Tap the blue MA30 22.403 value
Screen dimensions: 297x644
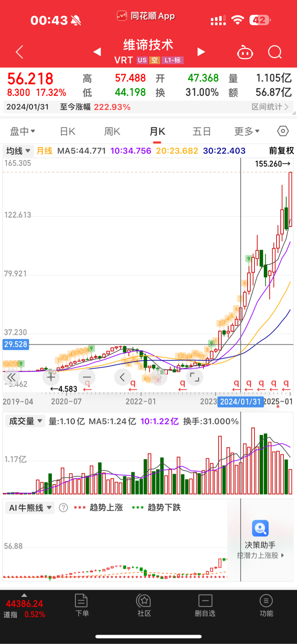point(224,151)
